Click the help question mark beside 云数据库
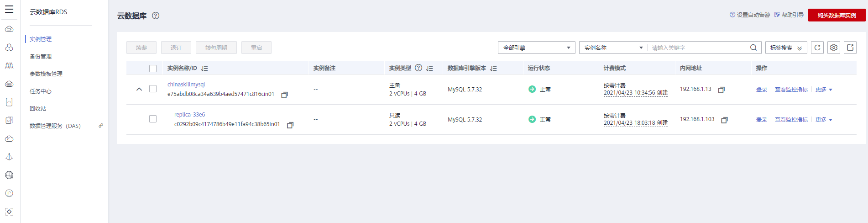This screenshot has width=868, height=223. 156,16
